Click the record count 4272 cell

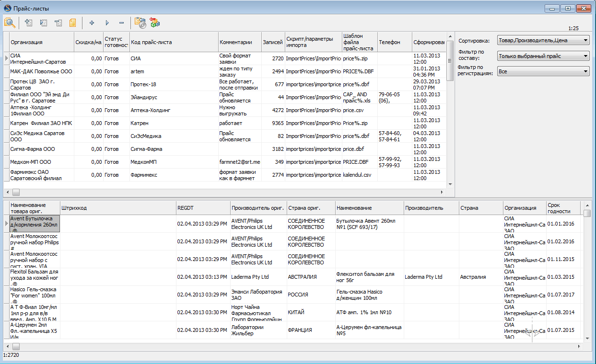pyautogui.click(x=273, y=110)
